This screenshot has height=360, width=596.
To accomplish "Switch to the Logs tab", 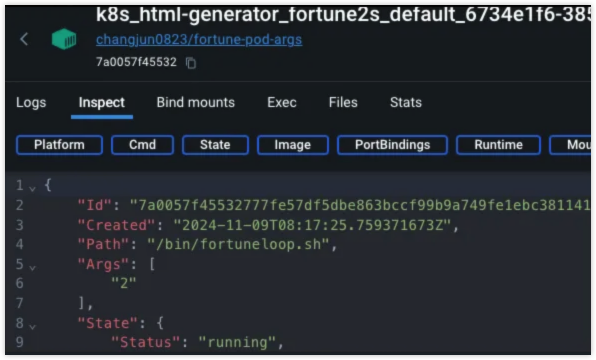I will [x=31, y=102].
